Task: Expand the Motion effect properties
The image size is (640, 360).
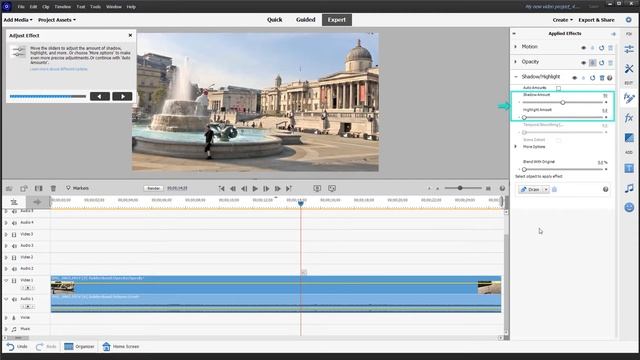Action: pyautogui.click(x=516, y=47)
